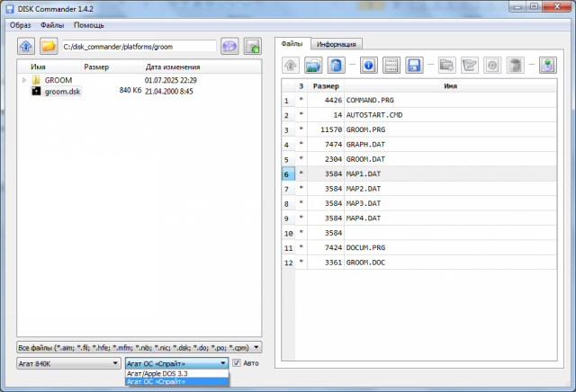Click row header number 6
This screenshot has width=576, height=392.
[x=288, y=174]
